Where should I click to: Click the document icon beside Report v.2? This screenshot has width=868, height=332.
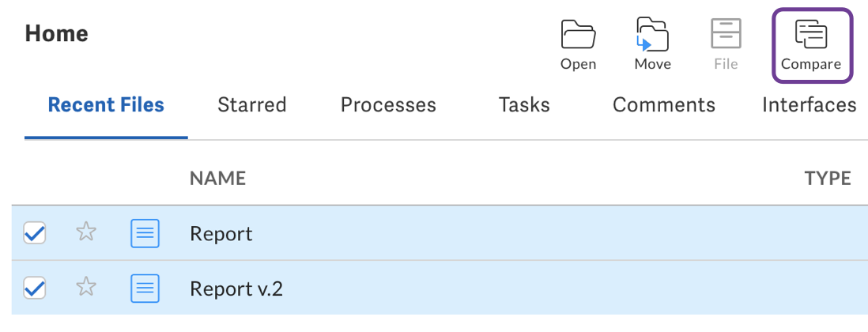145,289
